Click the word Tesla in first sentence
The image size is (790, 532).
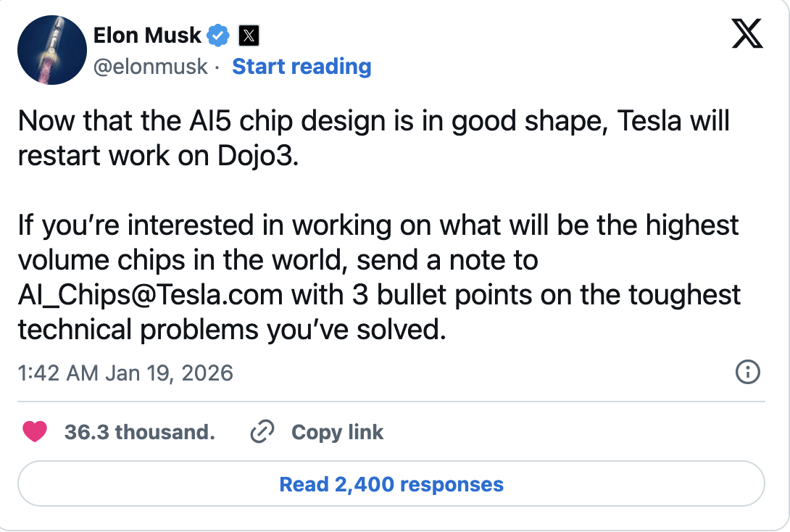tap(650, 121)
